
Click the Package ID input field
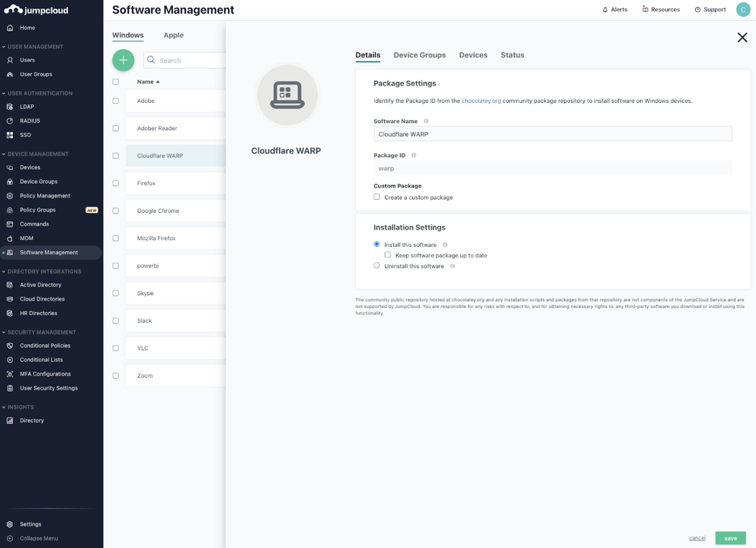552,168
